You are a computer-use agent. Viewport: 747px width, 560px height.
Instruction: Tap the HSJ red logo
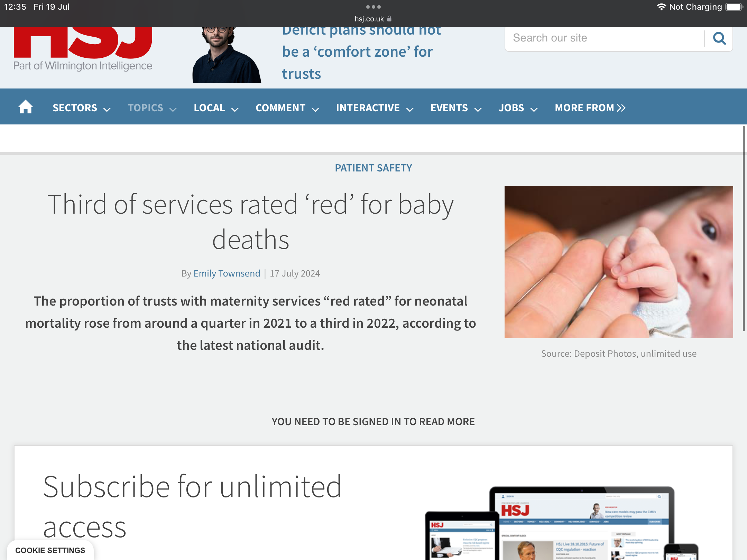coord(83,42)
